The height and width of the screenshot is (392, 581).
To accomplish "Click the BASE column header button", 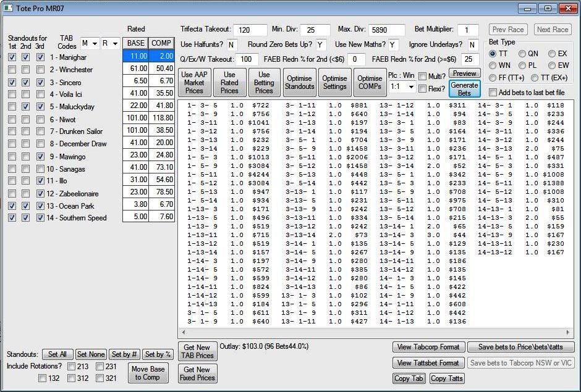I will click(135, 43).
